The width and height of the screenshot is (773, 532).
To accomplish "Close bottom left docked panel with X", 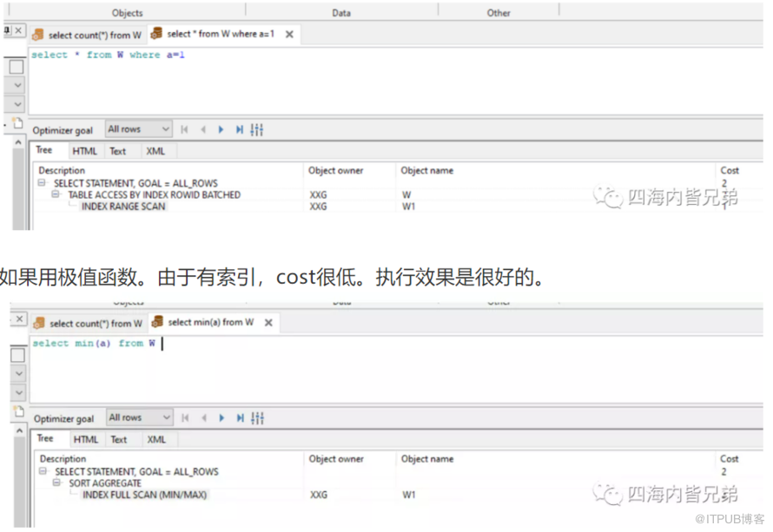I will click(19, 319).
